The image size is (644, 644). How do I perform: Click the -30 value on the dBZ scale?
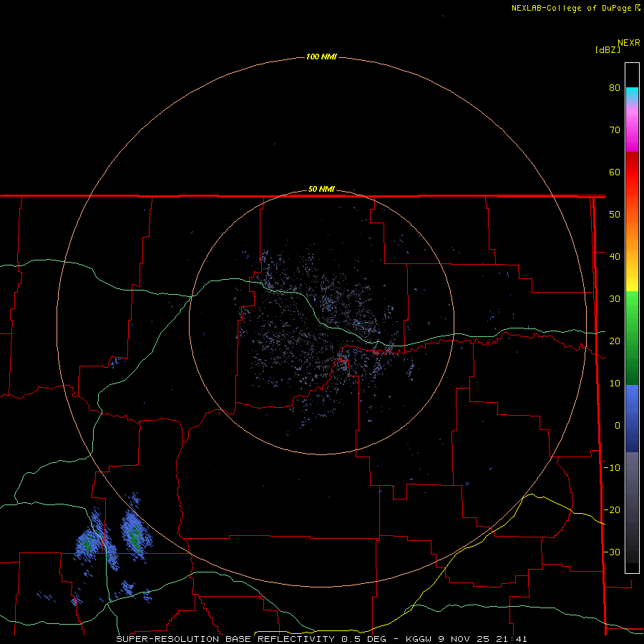(612, 552)
